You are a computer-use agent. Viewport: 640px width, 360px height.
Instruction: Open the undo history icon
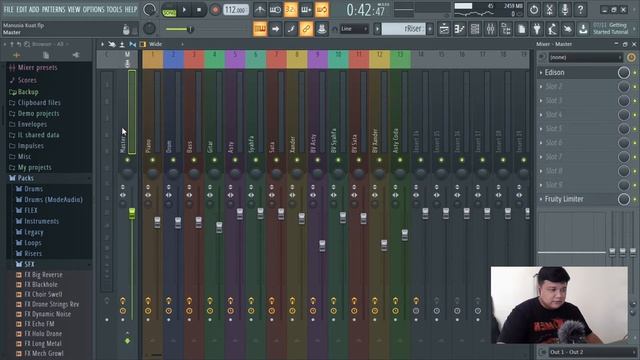(x=534, y=9)
